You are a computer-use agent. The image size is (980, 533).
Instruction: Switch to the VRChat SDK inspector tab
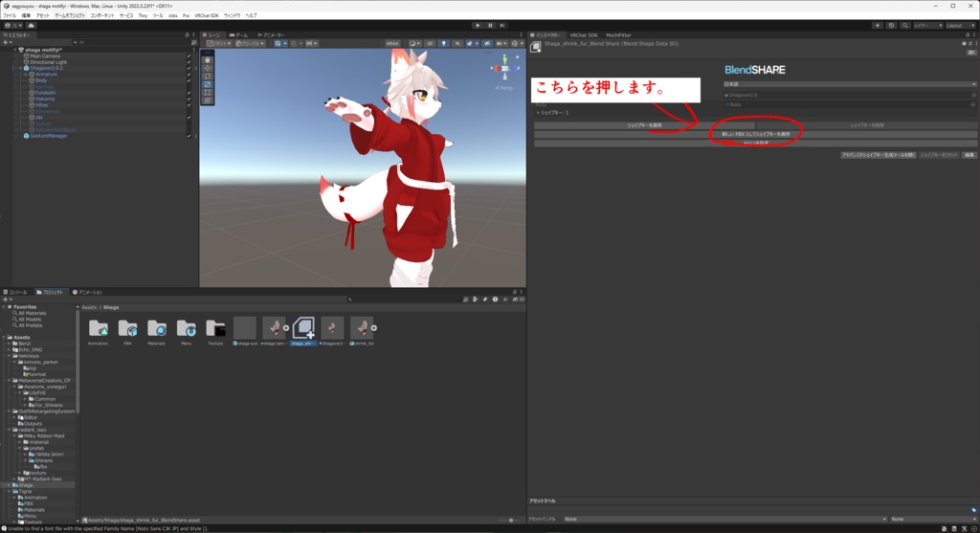[584, 35]
